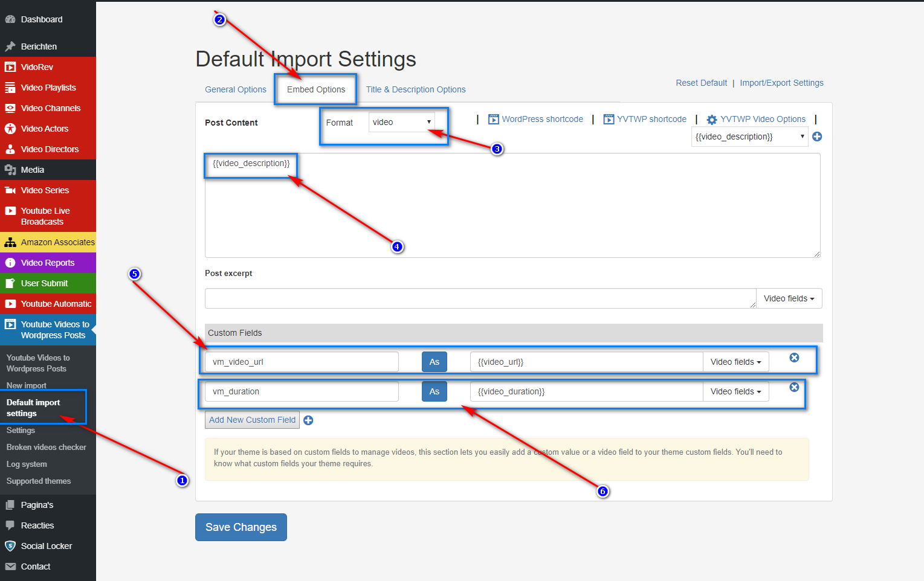This screenshot has width=924, height=581.
Task: Remove the vm_video_url custom field row
Action: 794,358
